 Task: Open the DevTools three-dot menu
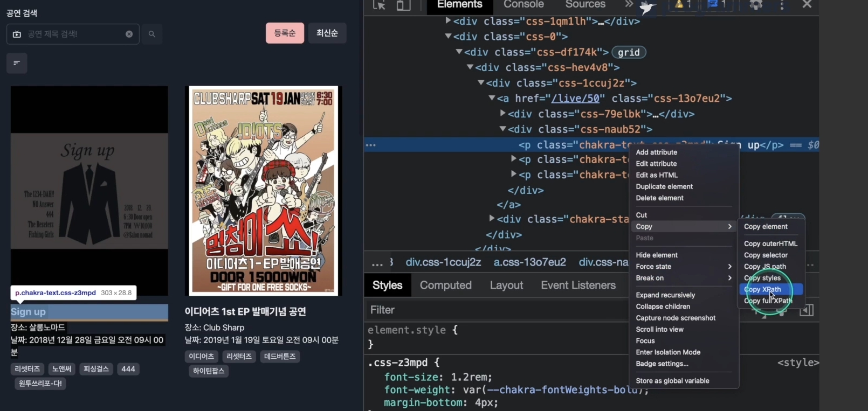[782, 4]
